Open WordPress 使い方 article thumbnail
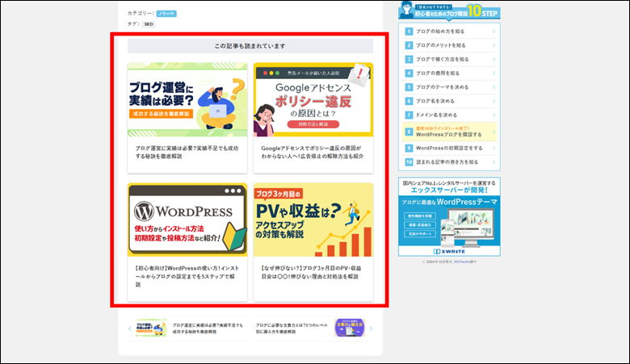The width and height of the screenshot is (630, 364). click(187, 220)
